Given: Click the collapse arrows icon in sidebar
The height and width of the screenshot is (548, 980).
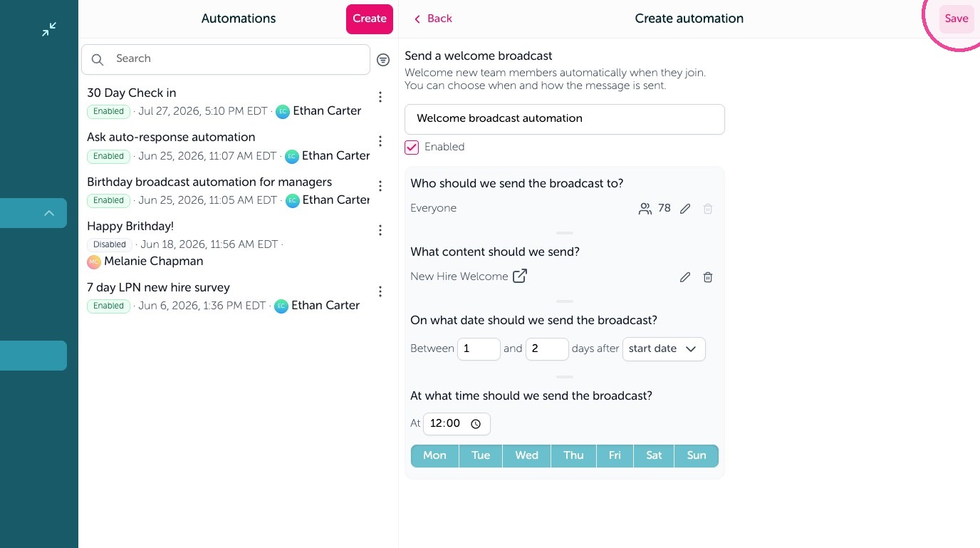Looking at the screenshot, I should click(x=49, y=29).
